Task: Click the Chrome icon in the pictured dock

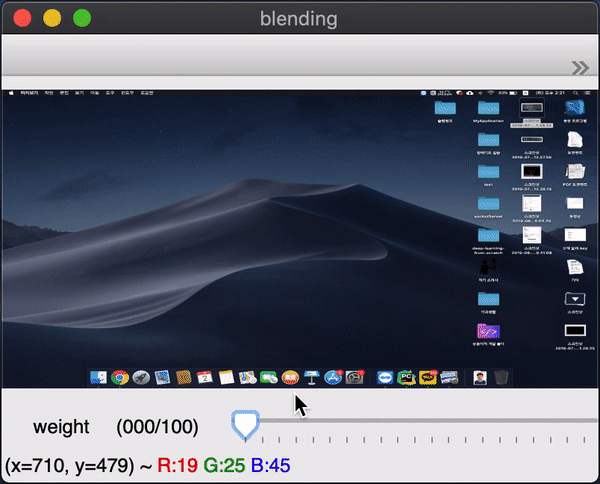Action: tap(120, 378)
